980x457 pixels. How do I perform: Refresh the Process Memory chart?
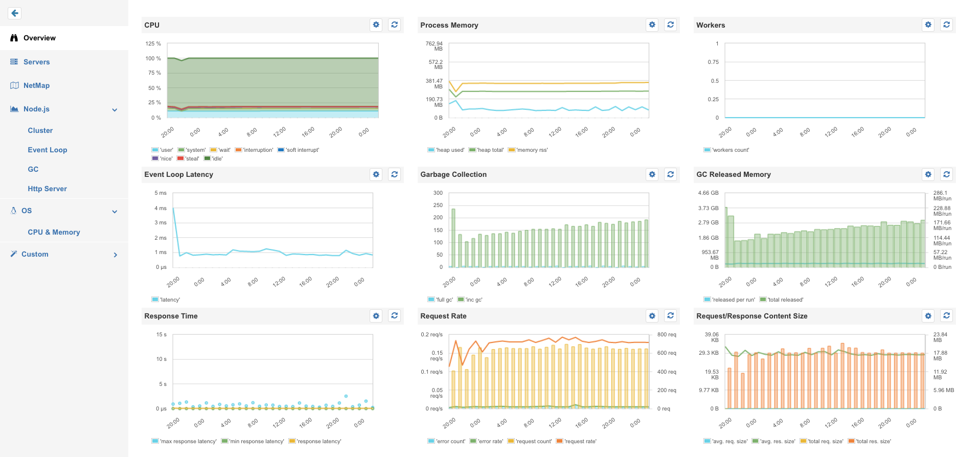coord(671,25)
